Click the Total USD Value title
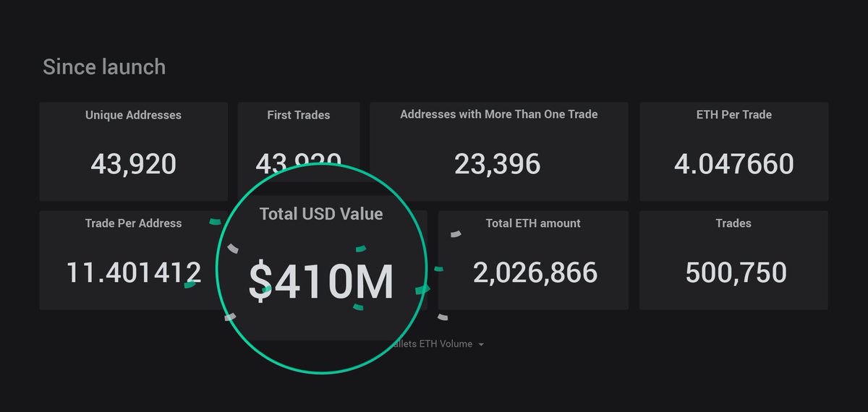The image size is (868, 412). pyautogui.click(x=321, y=214)
